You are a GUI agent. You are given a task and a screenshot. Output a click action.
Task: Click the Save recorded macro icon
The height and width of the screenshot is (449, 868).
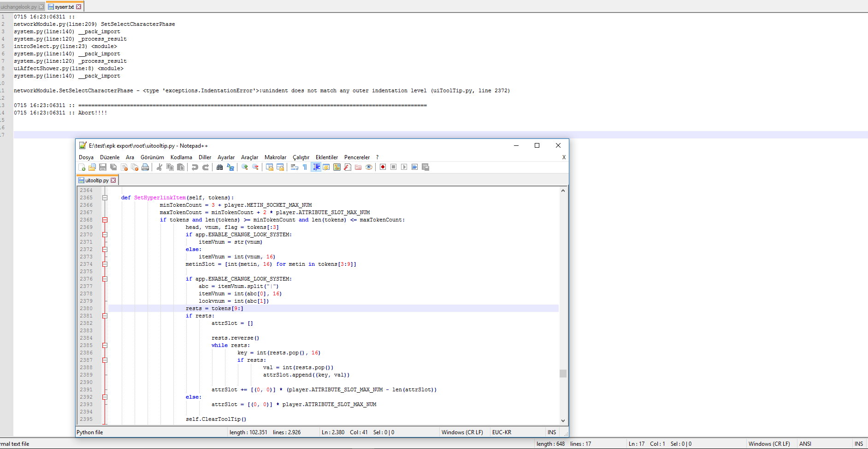coord(425,167)
